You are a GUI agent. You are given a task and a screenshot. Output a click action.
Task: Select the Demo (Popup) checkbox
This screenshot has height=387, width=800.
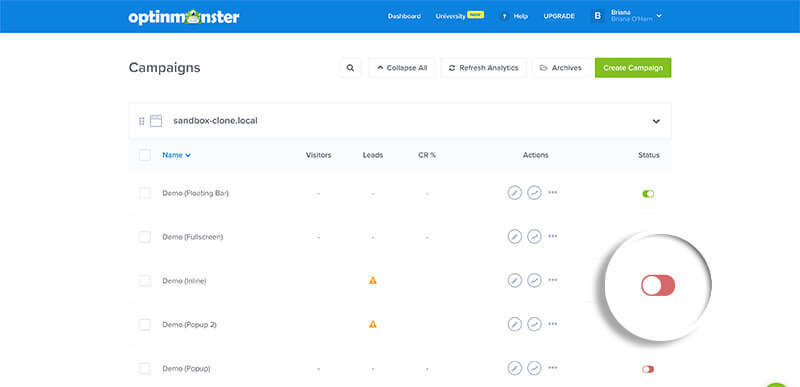145,369
